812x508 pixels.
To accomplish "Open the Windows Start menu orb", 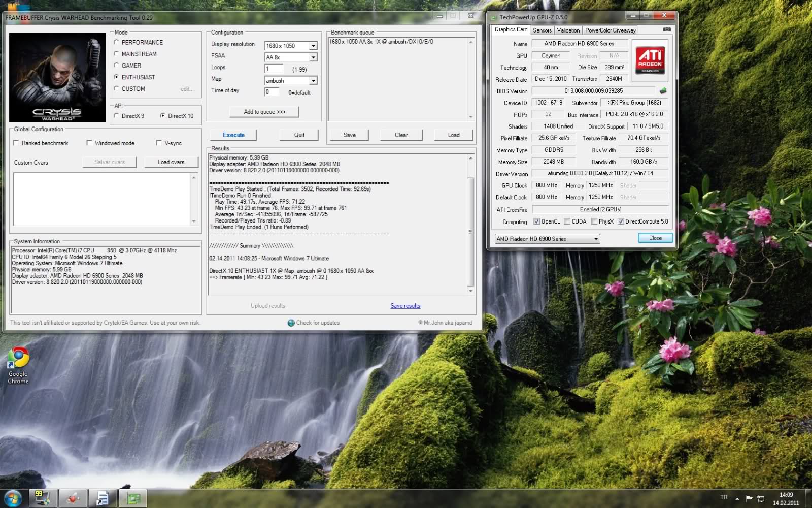I will tap(12, 498).
